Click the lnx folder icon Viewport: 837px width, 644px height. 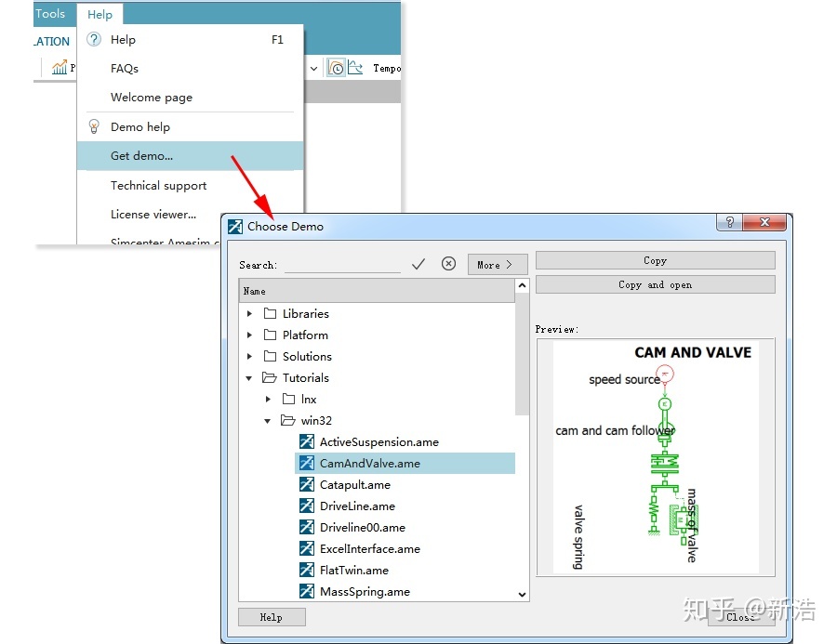click(x=289, y=399)
